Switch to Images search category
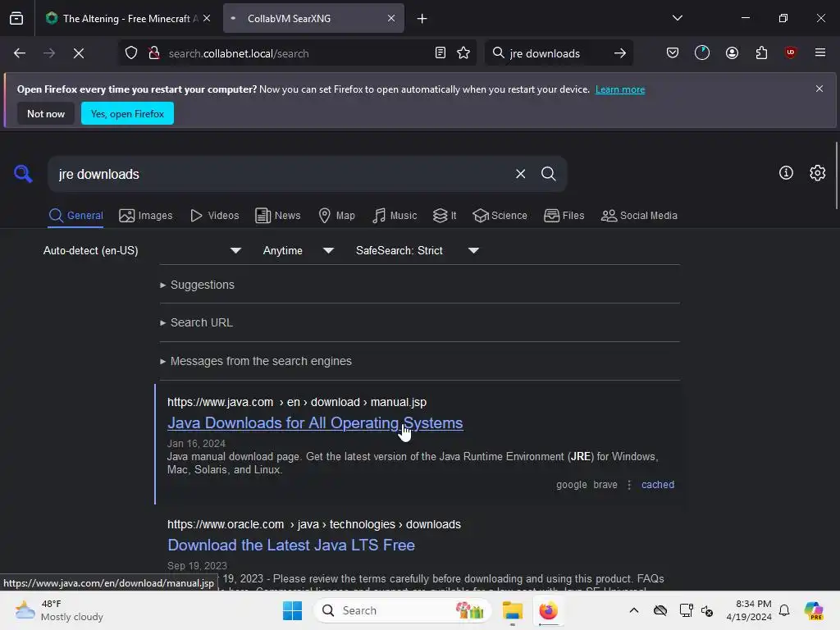Screen dimensions: 840x630 (x=146, y=216)
